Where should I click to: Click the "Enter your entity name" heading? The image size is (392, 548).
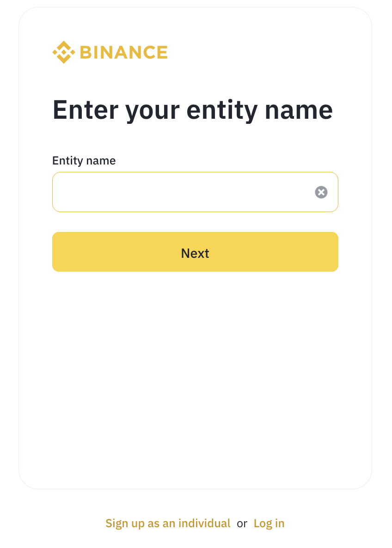pyautogui.click(x=192, y=110)
